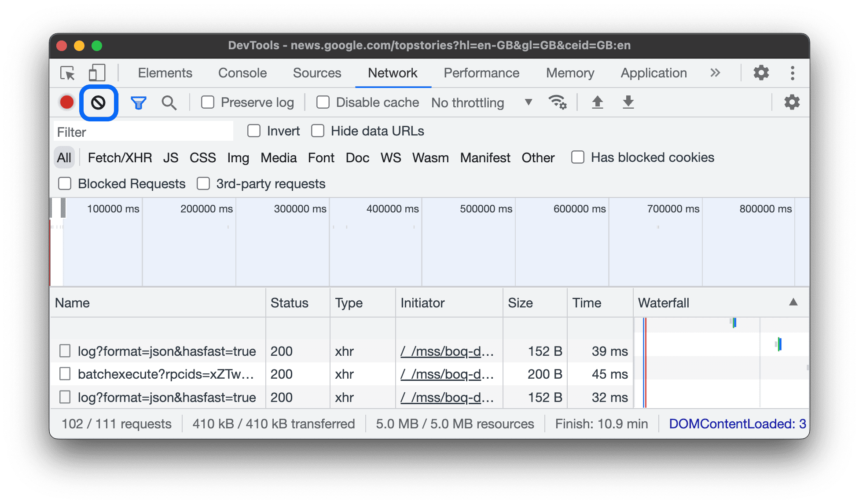Toggle the Preserve log checkbox
Viewport: 859px width, 504px height.
tap(209, 102)
